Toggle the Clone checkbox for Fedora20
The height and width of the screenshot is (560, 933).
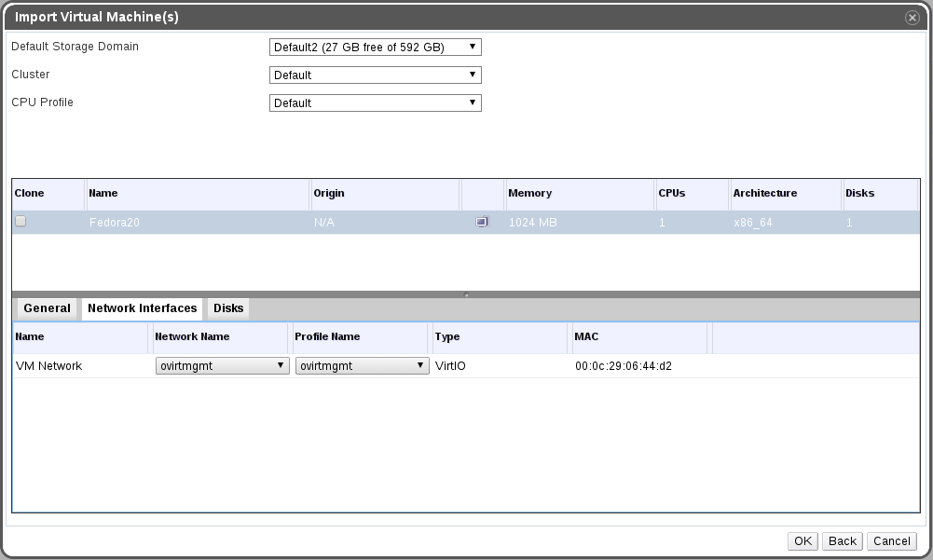(x=21, y=222)
